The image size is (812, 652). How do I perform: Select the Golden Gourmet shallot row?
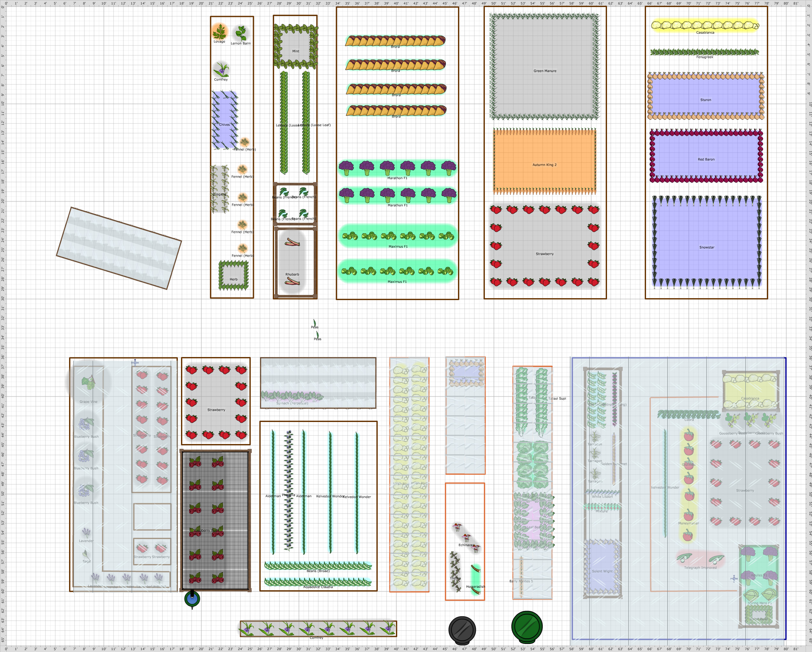click(x=613, y=459)
